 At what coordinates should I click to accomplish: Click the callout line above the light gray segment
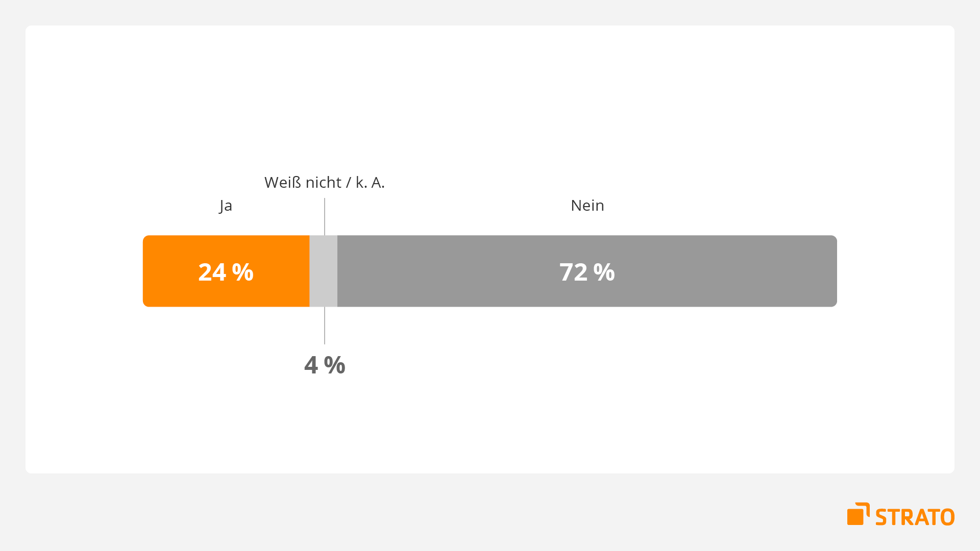tap(325, 216)
